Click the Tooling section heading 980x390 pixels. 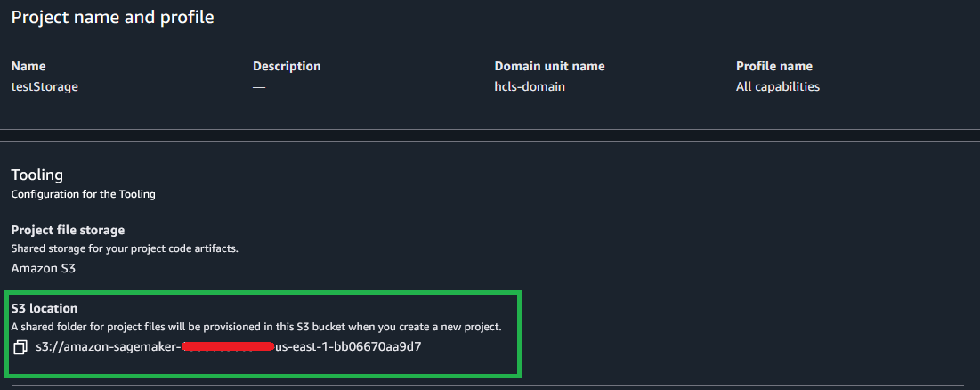point(37,175)
